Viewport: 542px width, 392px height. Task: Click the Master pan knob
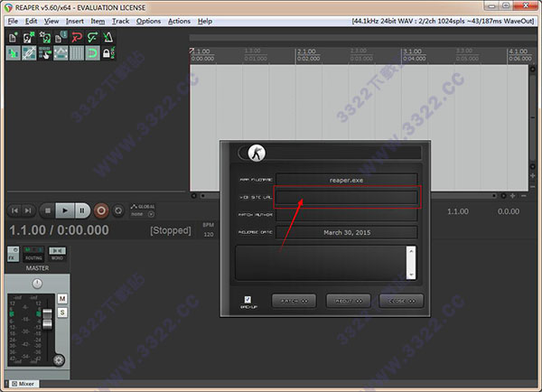click(37, 284)
